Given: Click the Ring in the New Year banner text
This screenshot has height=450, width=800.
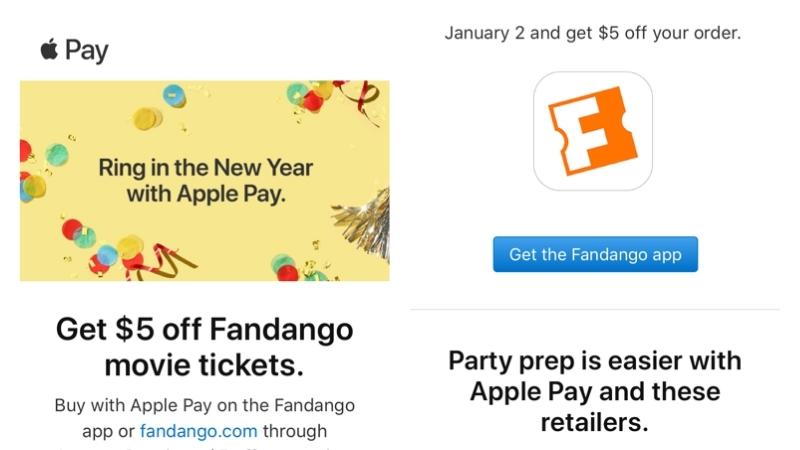Looking at the screenshot, I should 205,180.
